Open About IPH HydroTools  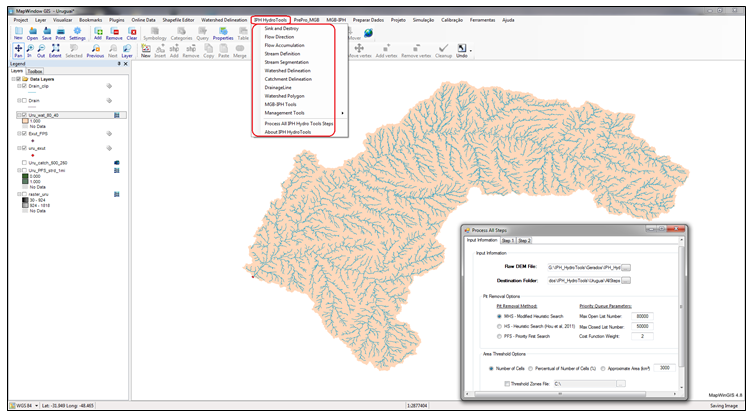(x=288, y=132)
